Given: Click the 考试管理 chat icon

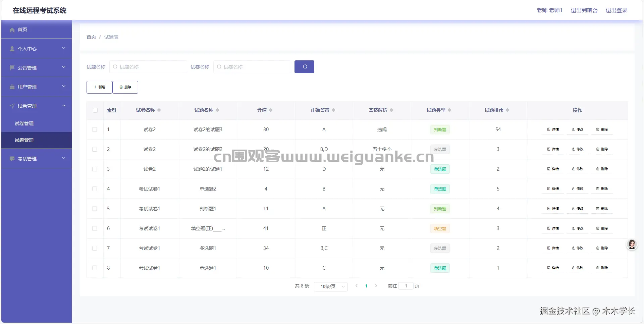Looking at the screenshot, I should (12, 159).
